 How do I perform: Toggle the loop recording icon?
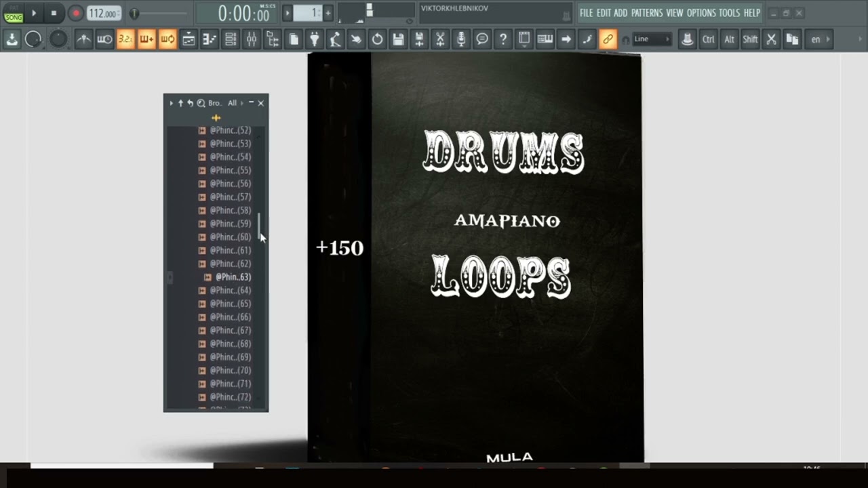[x=167, y=39]
